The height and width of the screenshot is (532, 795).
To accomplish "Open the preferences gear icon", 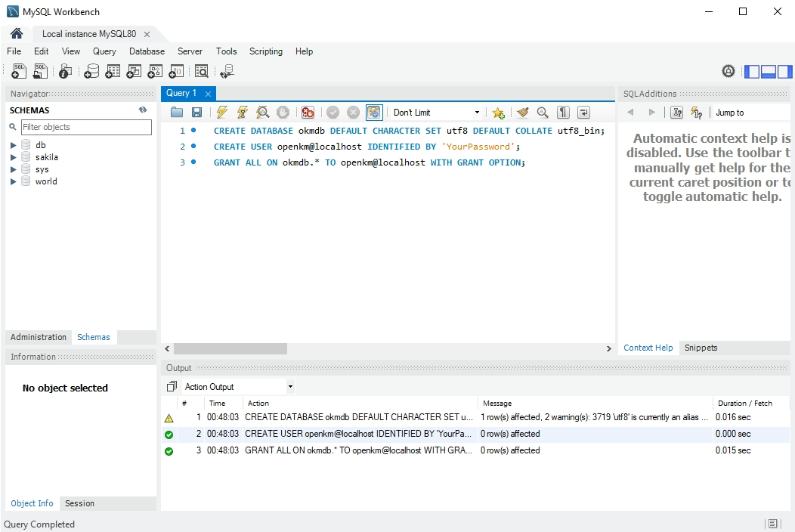I will [x=728, y=72].
